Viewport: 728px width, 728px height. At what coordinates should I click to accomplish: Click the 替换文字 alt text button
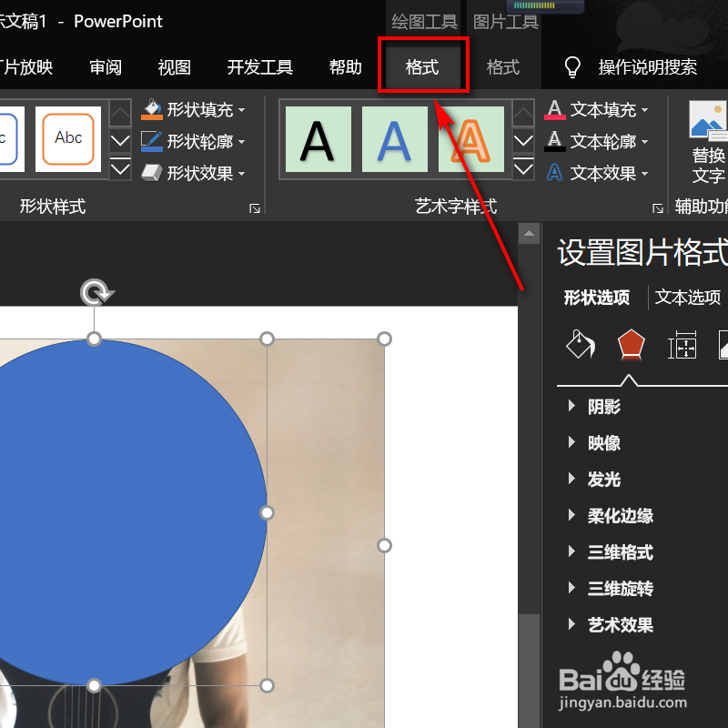point(708,143)
